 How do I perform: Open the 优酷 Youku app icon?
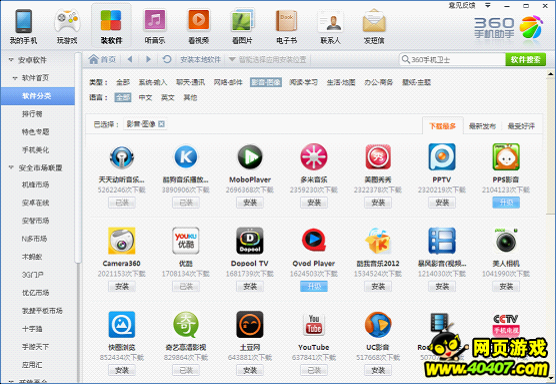[x=186, y=241]
